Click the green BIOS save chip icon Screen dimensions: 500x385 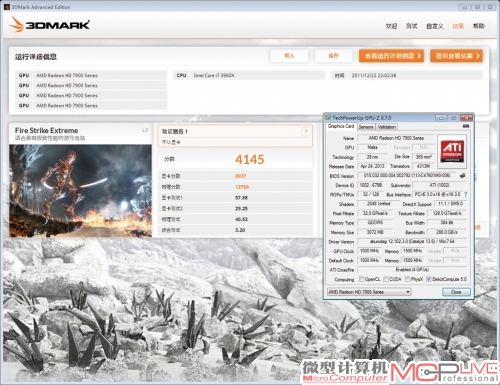point(462,175)
